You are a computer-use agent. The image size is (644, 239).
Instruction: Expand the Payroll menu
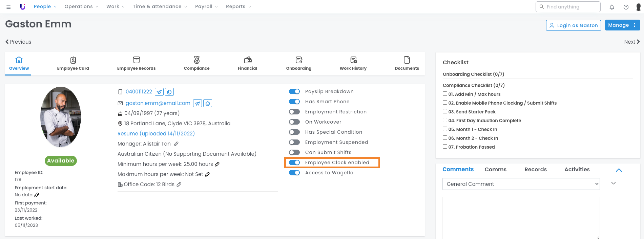point(206,6)
